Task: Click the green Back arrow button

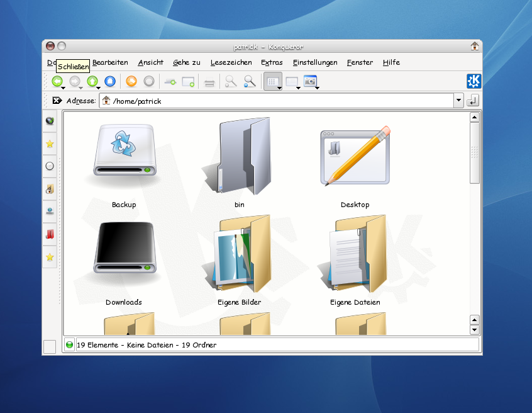Action: [x=57, y=81]
